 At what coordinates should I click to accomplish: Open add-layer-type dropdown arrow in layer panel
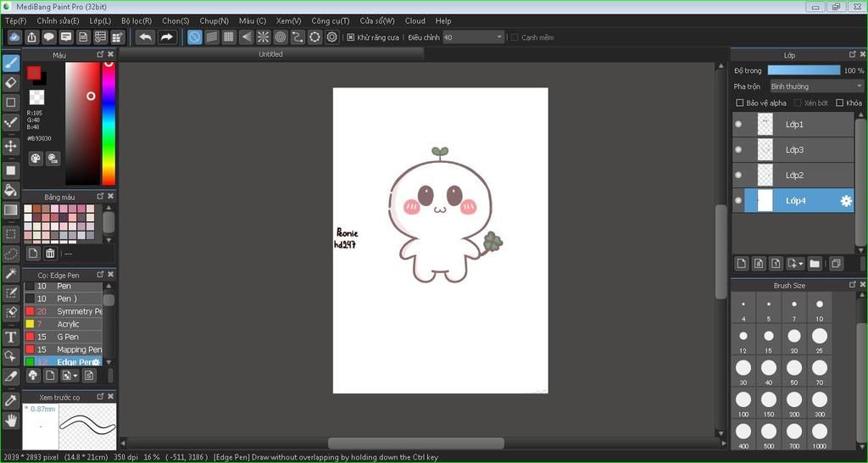point(801,265)
